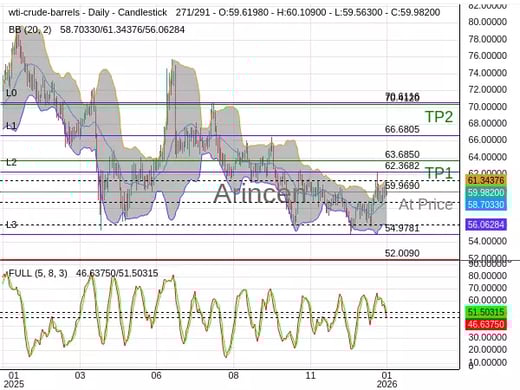Screen dimensions: 520x390
Task: Click the L1 level marker
Action: 11,126
